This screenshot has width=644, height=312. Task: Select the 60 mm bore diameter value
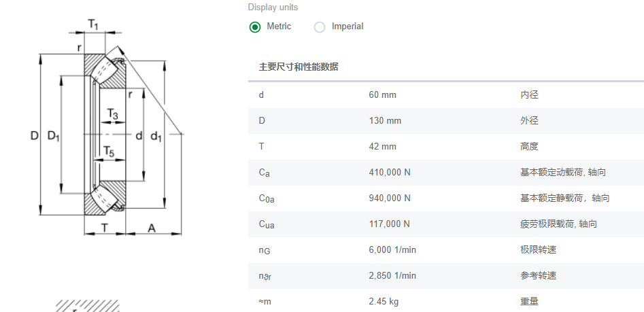(382, 94)
